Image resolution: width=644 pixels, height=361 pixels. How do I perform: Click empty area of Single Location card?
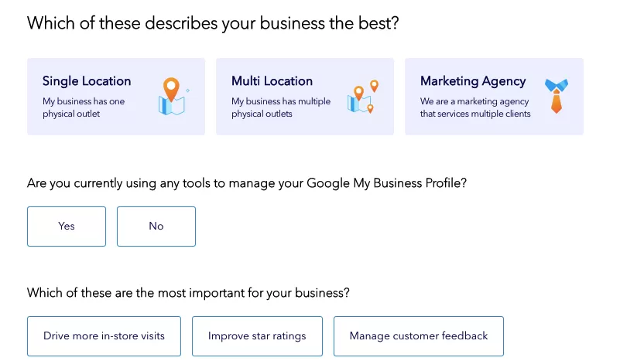(x=116, y=127)
